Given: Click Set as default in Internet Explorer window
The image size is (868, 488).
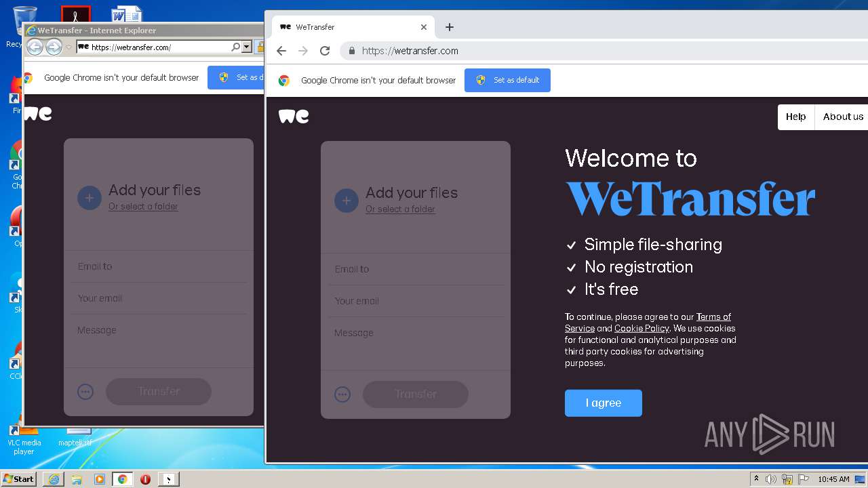Looking at the screenshot, I should [x=236, y=77].
